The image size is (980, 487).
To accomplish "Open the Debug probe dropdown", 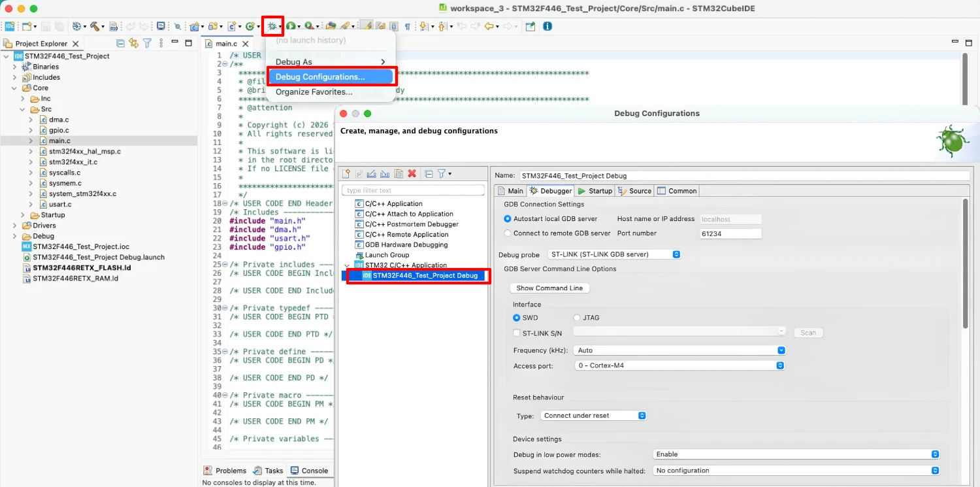I will point(614,254).
